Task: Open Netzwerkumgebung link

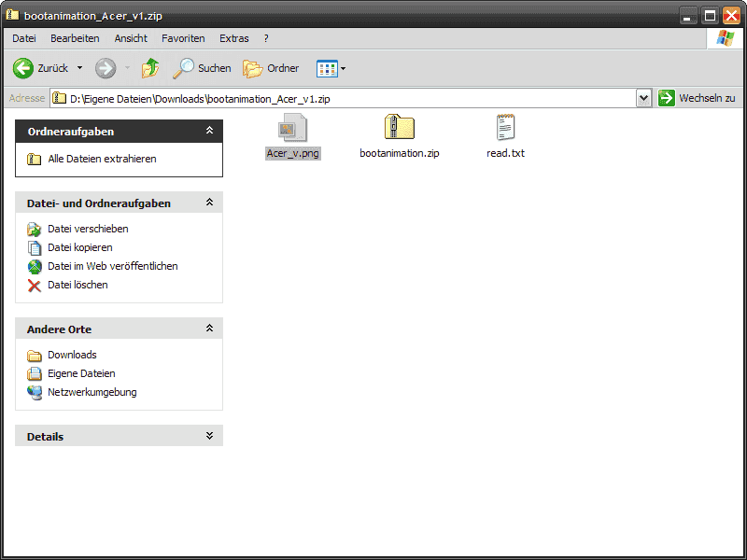Action: tap(92, 392)
